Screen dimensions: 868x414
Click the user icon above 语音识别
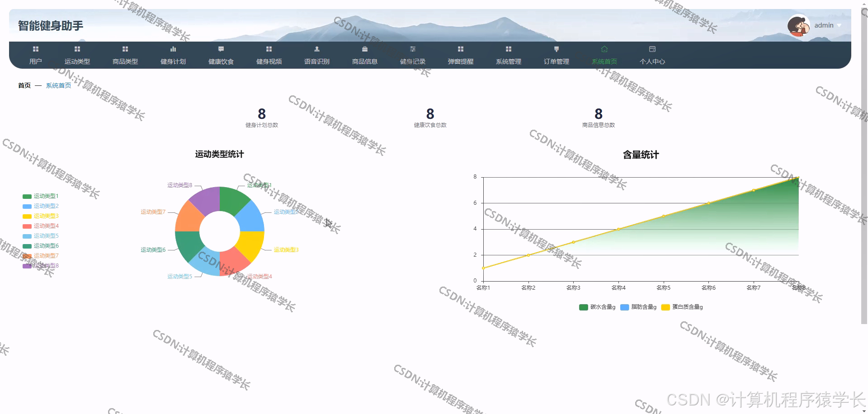coord(317,49)
